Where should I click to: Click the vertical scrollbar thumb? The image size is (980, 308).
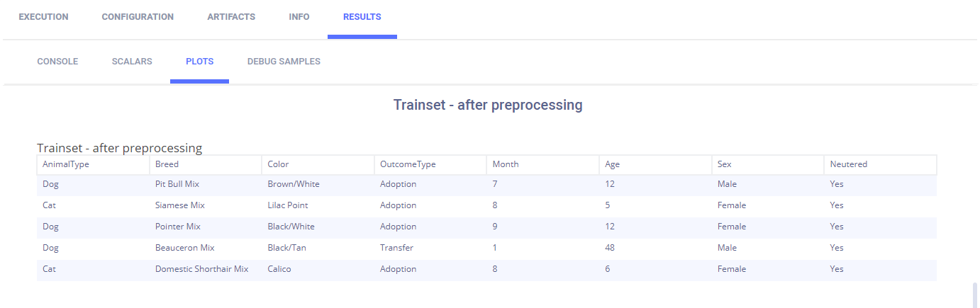click(975, 292)
